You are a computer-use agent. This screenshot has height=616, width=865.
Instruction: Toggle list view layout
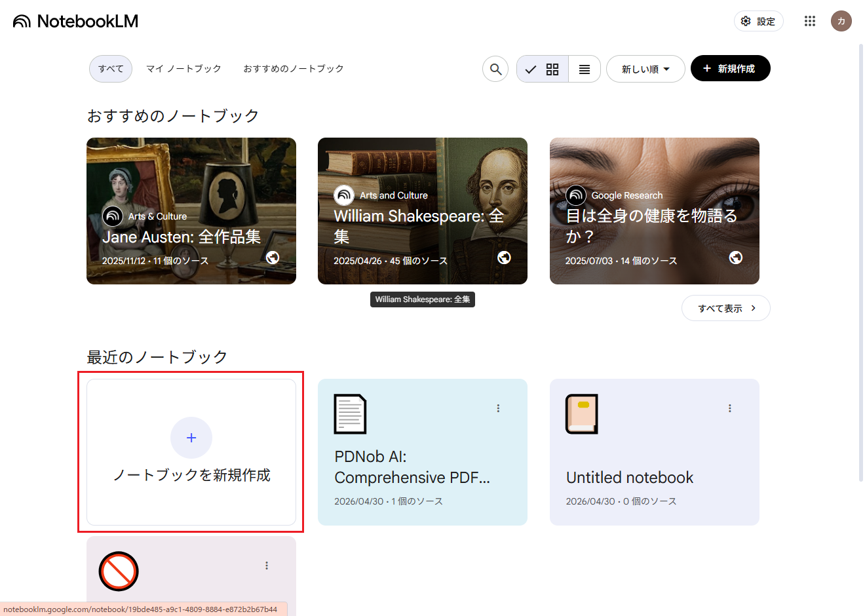coord(585,69)
